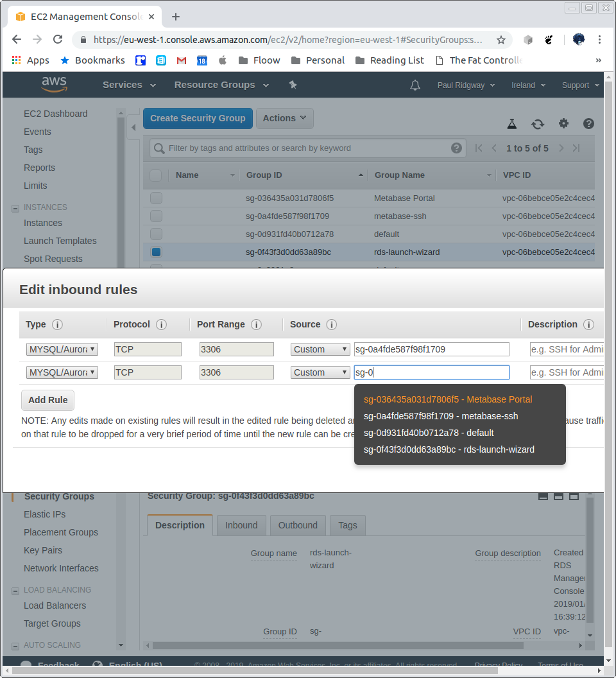Click the filter bar help icon

pos(457,148)
